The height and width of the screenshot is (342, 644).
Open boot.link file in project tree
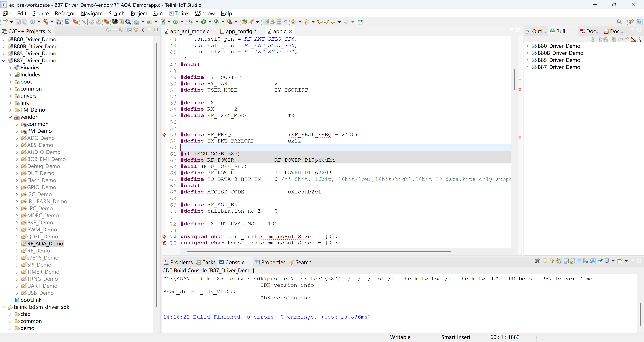coord(31,300)
